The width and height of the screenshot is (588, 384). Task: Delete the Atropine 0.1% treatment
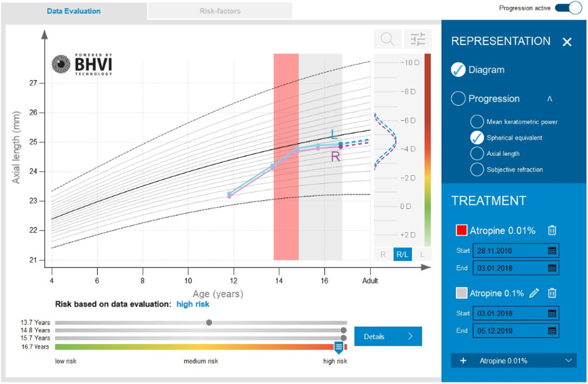552,293
